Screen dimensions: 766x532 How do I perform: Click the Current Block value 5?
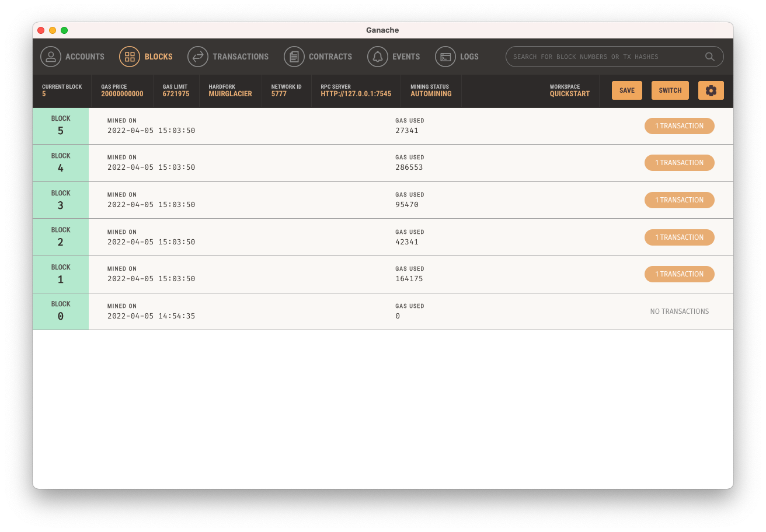(44, 94)
